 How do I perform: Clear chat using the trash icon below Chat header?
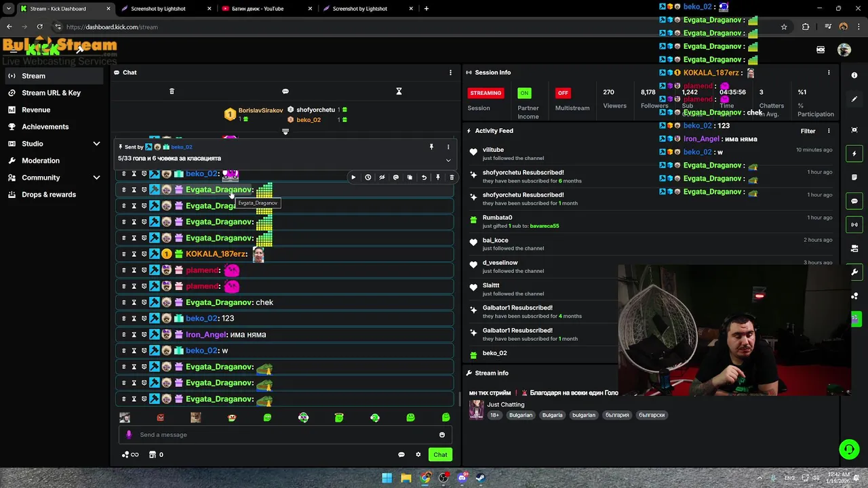point(172,91)
